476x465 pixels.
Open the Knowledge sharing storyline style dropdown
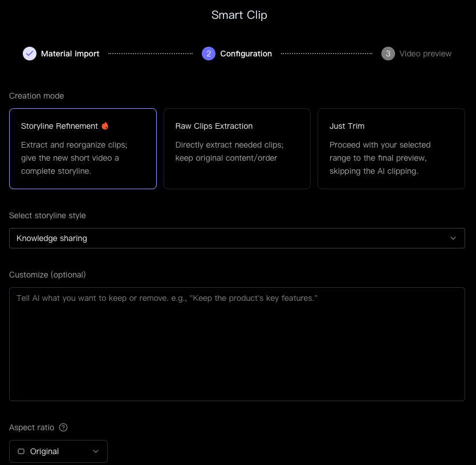point(228,238)
